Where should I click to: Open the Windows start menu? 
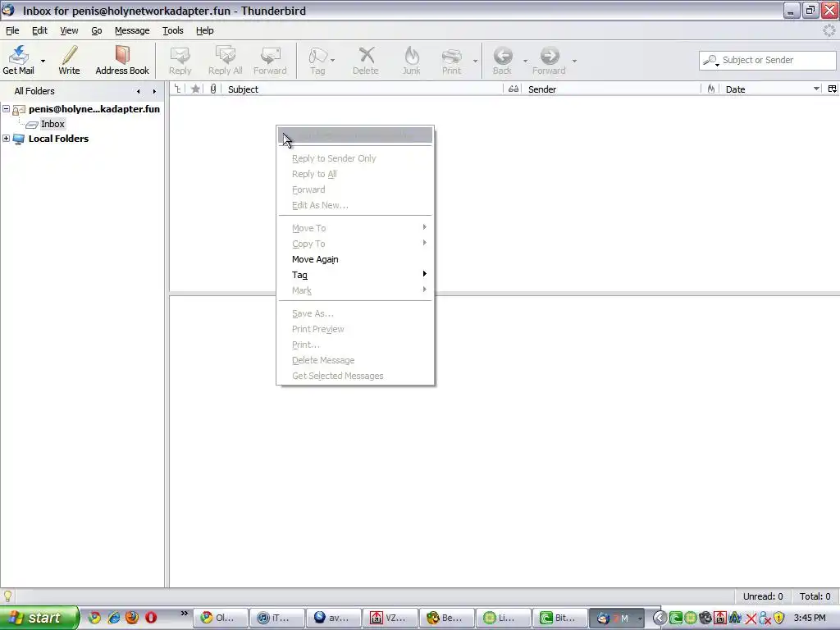click(39, 618)
